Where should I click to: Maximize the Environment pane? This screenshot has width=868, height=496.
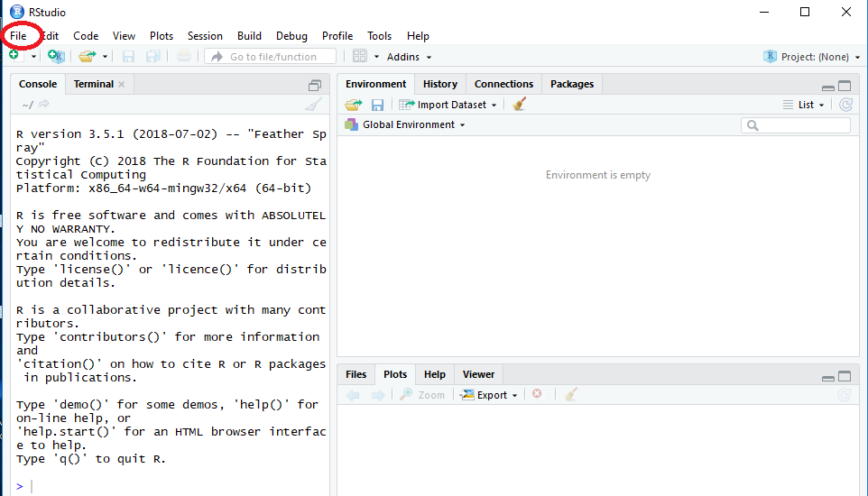(845, 86)
